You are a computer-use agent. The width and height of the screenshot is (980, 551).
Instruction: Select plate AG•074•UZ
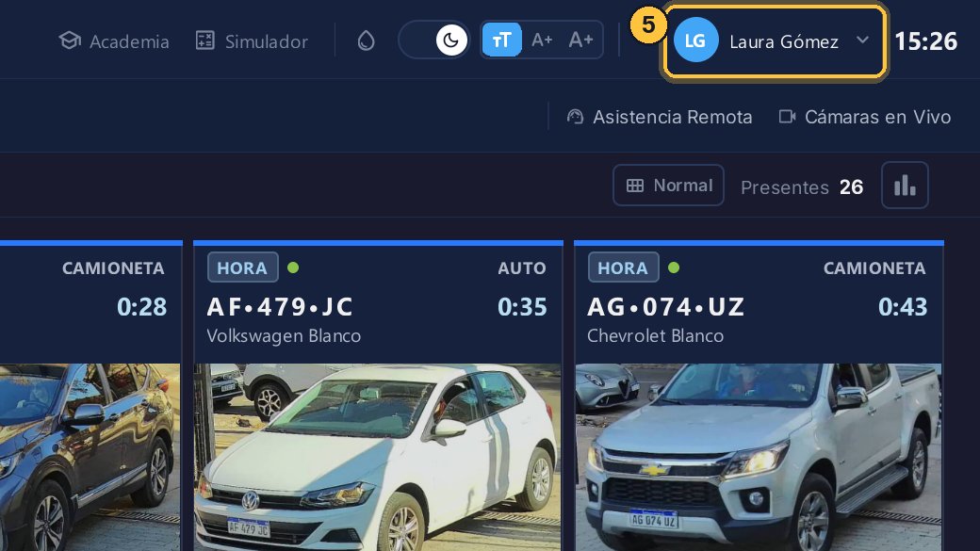click(666, 307)
